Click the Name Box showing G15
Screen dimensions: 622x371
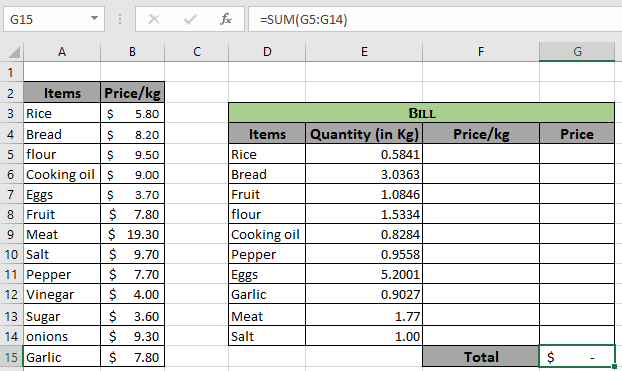point(54,19)
